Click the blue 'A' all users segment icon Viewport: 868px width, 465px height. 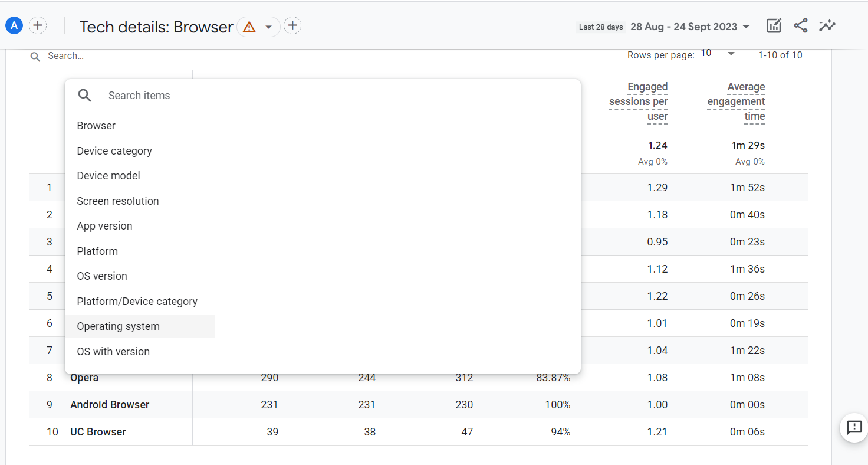point(14,25)
